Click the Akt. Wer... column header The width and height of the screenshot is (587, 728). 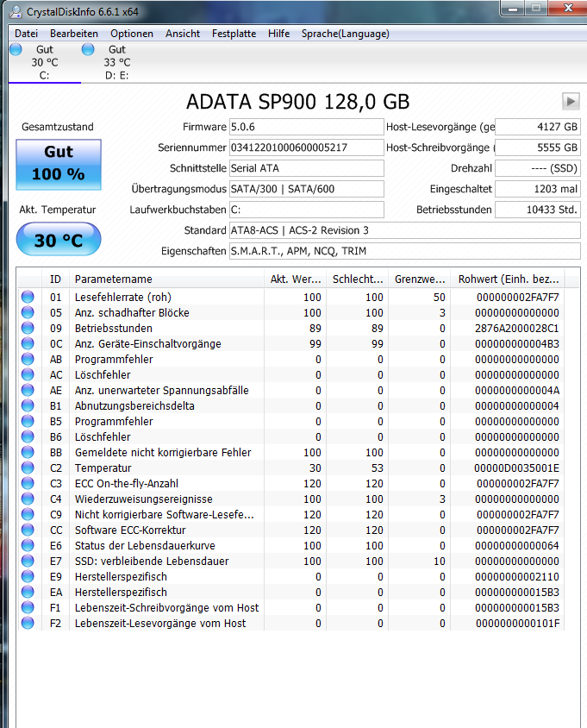(296, 279)
